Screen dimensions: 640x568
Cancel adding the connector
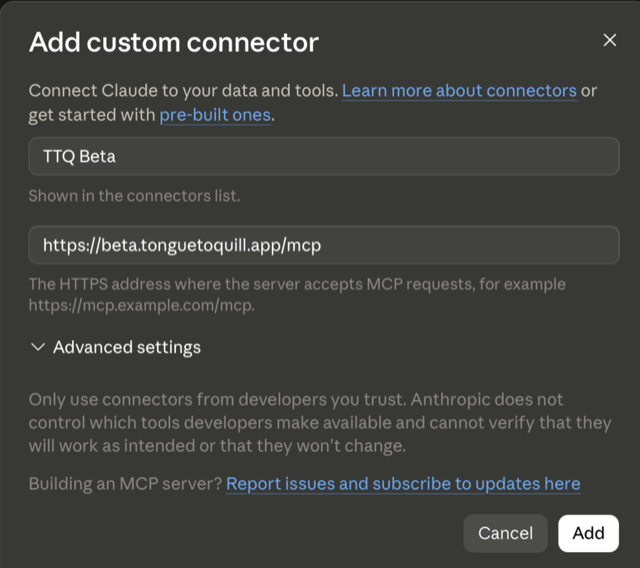505,533
